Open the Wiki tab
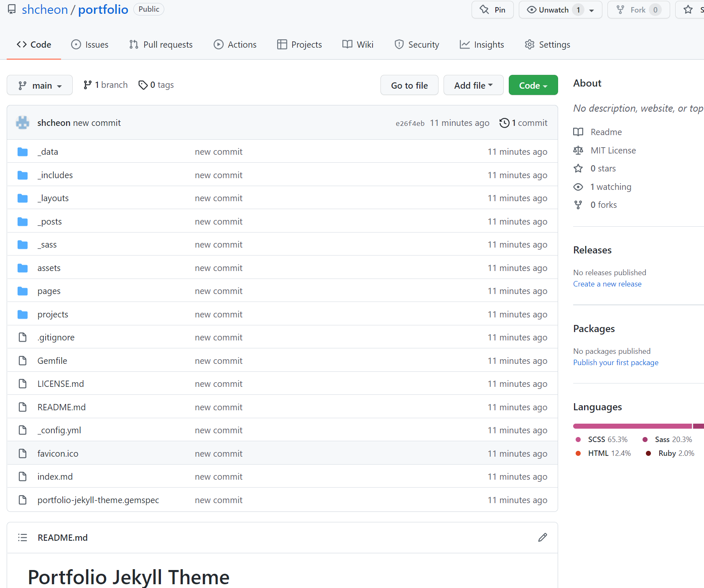This screenshot has width=704, height=588. [x=358, y=44]
